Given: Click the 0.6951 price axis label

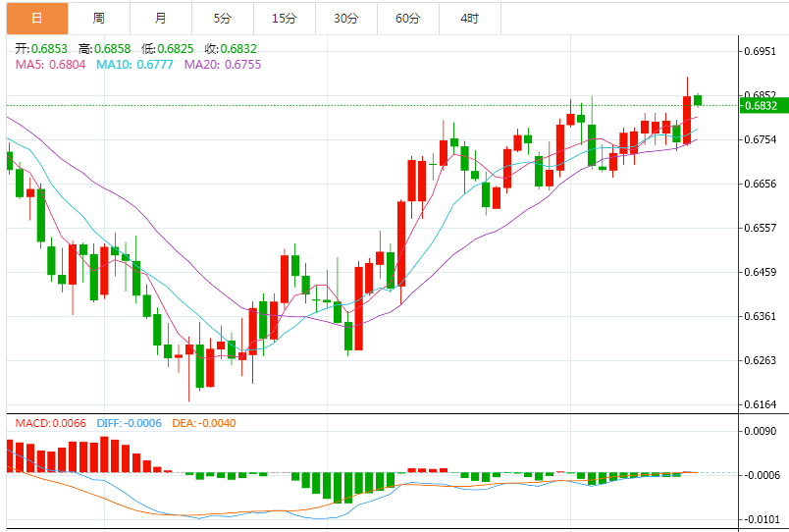Looking at the screenshot, I should pos(760,51).
